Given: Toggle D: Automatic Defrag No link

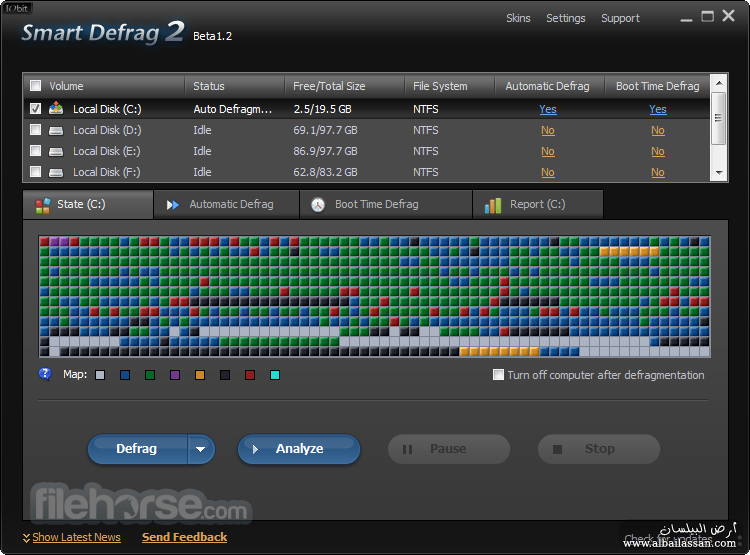Looking at the screenshot, I should tap(548, 131).
